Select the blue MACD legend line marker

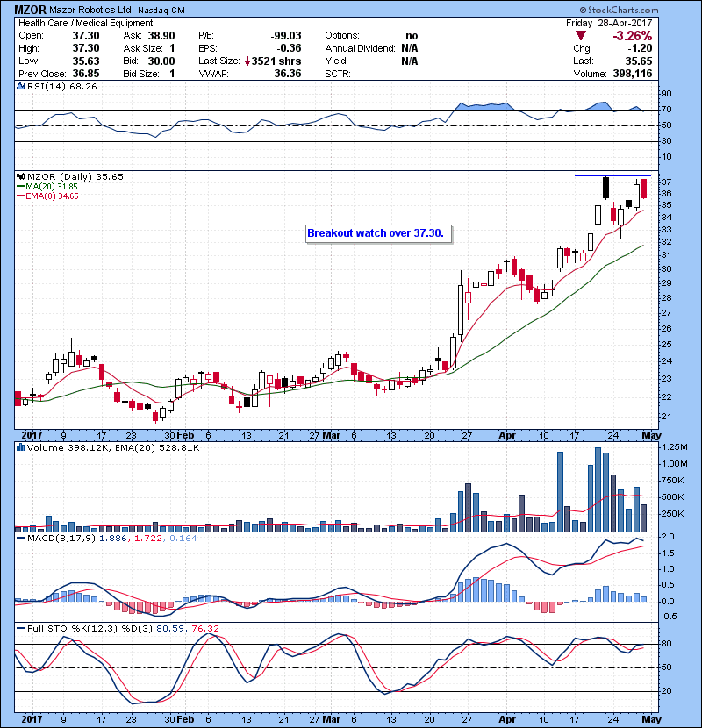[20, 539]
